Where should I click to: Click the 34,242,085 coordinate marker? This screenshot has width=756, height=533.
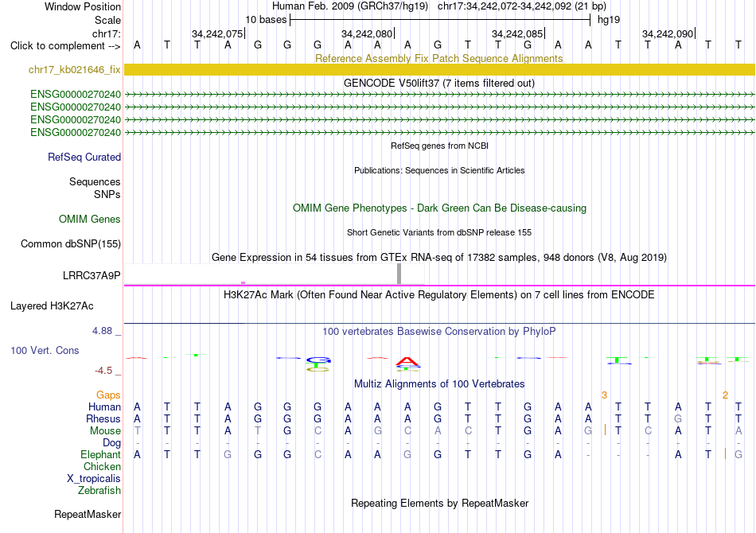[517, 33]
